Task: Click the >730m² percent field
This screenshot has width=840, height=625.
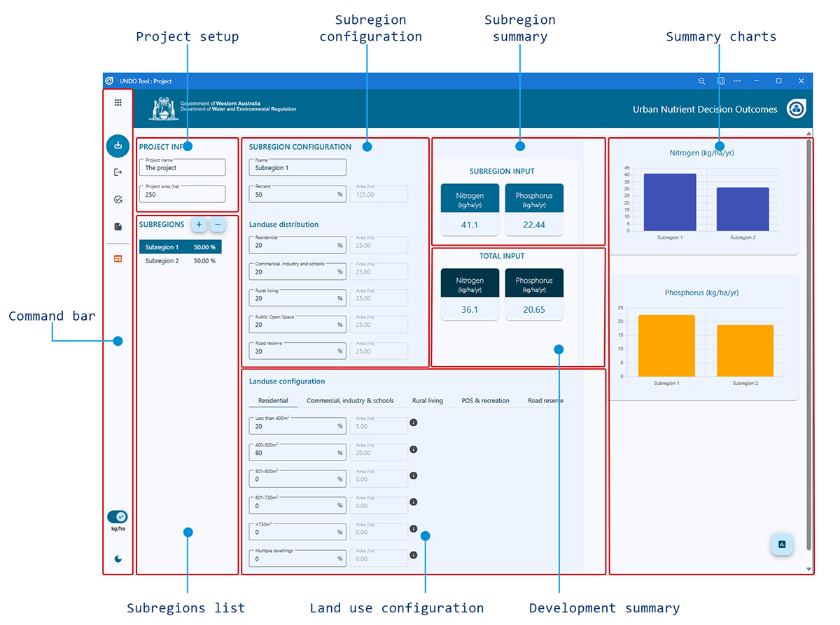Action: [x=297, y=532]
